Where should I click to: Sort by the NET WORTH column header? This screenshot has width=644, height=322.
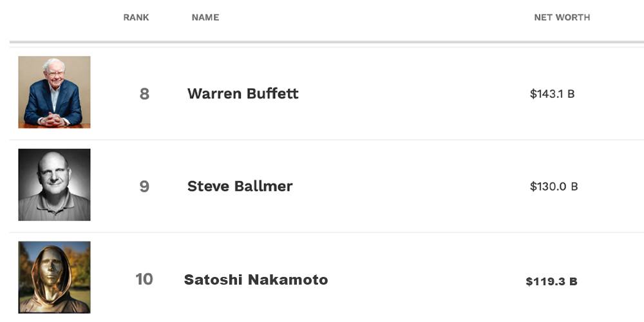562,17
